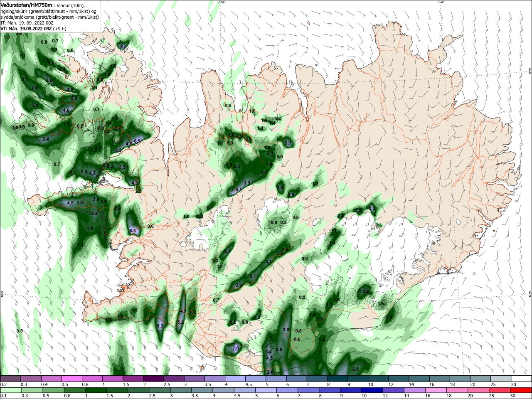Click the bright red 30 swatch in rain legend
The width and height of the screenshot is (532, 399).
pyautogui.click(x=522, y=391)
